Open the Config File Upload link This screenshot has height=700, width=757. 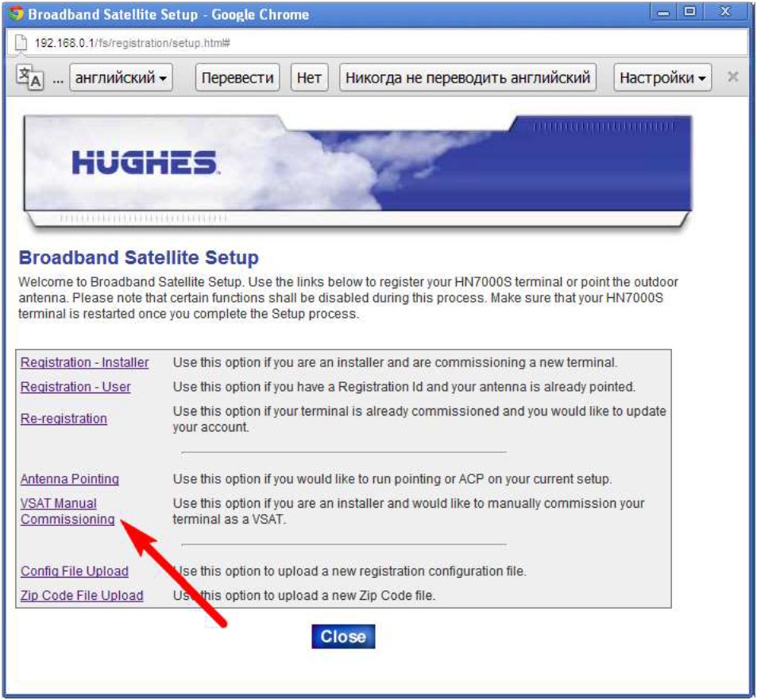click(x=75, y=571)
